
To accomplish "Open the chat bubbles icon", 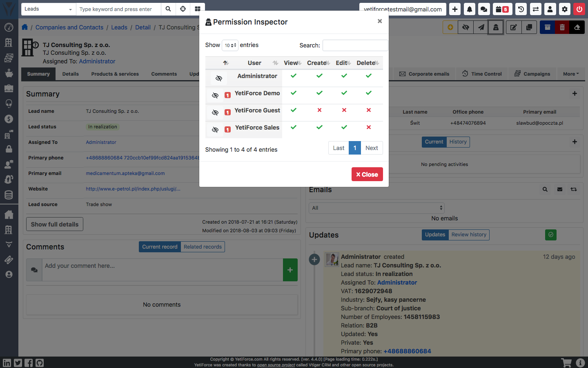I will point(484,9).
